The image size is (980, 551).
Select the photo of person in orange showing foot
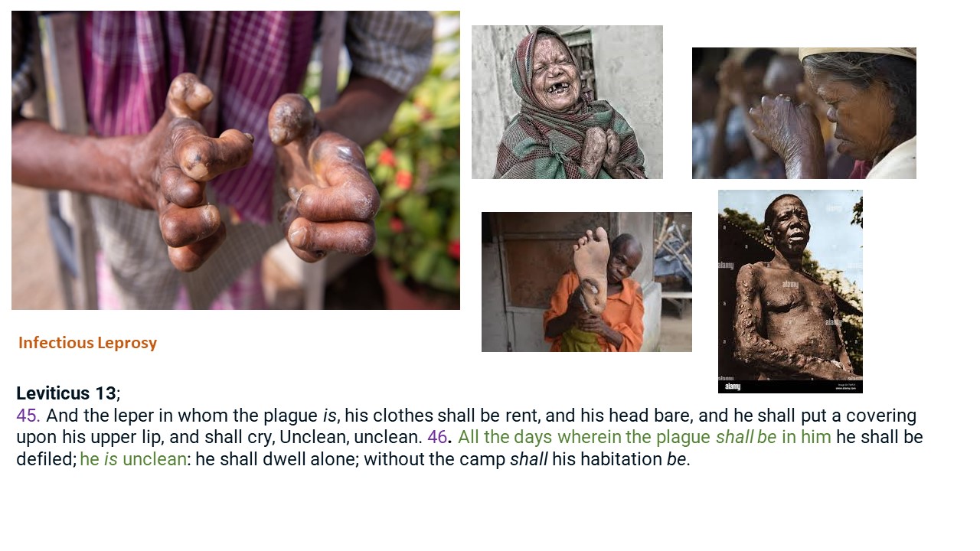coord(586,282)
